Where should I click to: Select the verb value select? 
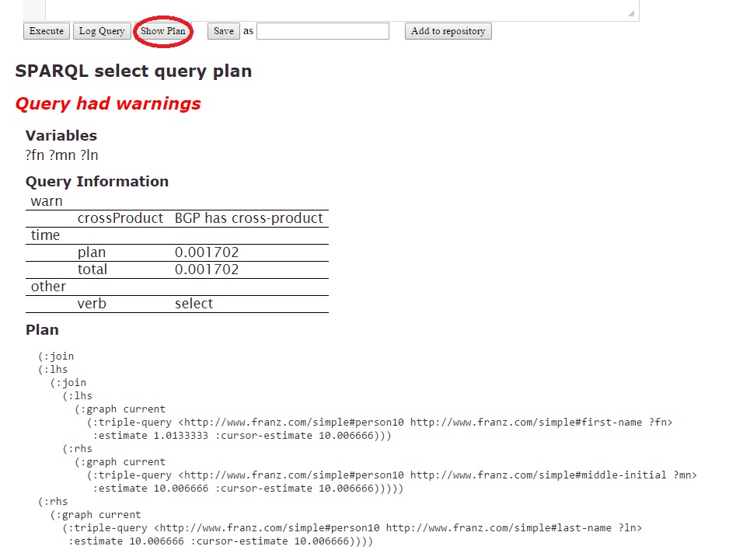[x=194, y=304]
